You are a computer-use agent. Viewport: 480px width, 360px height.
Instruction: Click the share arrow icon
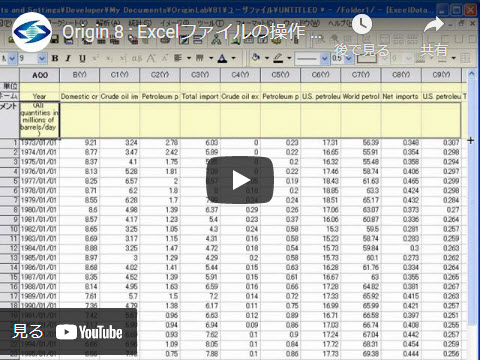434,25
